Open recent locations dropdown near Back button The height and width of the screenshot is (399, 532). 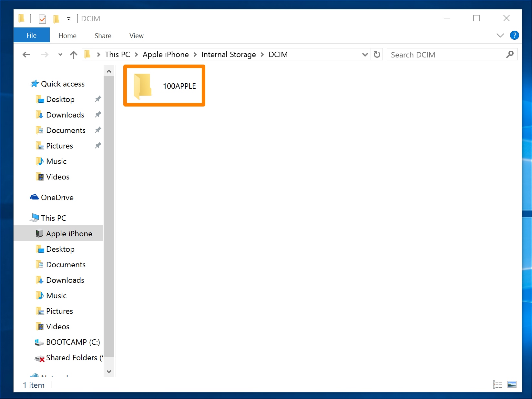[60, 55]
